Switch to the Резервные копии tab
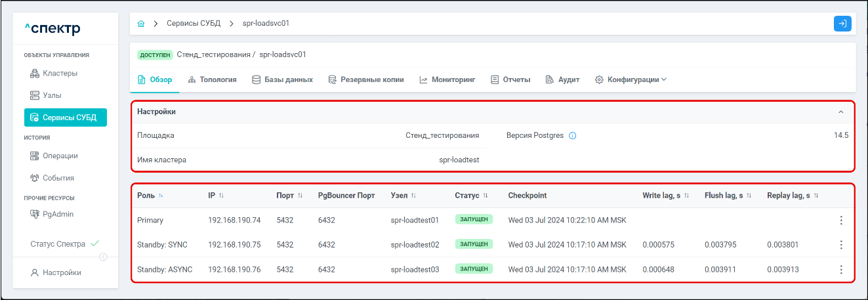The width and height of the screenshot is (868, 300). pos(366,79)
